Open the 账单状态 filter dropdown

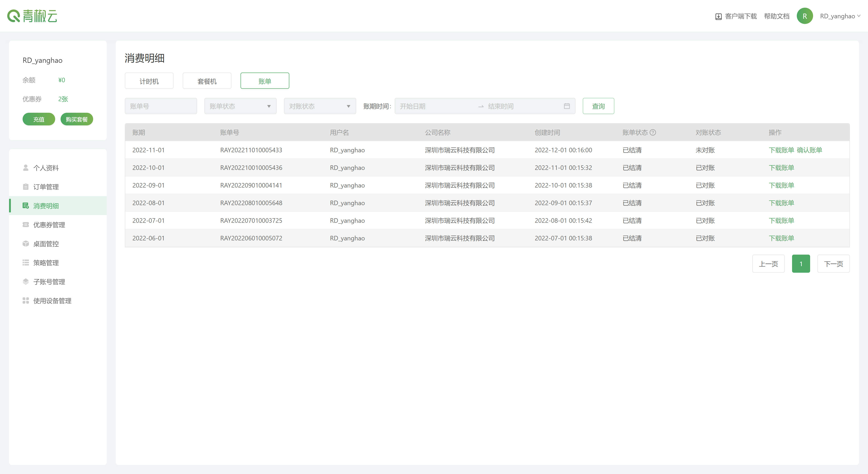tap(240, 106)
